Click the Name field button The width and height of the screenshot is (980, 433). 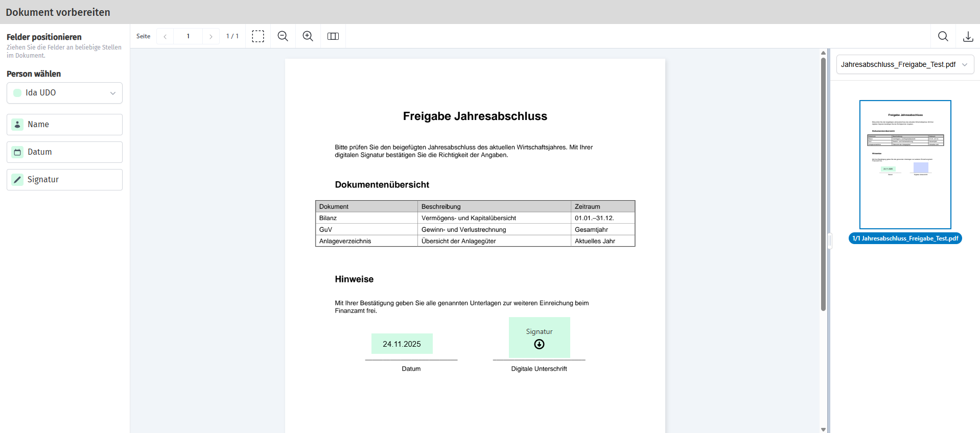point(64,125)
